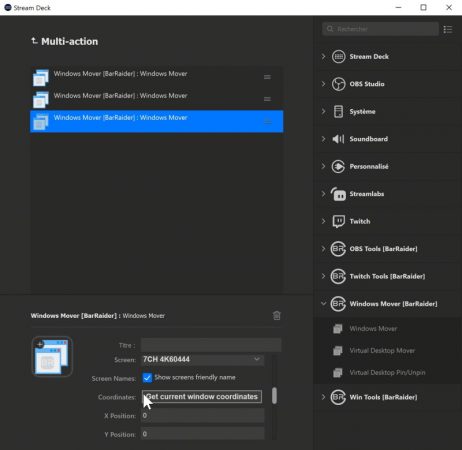The image size is (462, 450).
Task: Toggle list view icon beside search
Action: (448, 29)
